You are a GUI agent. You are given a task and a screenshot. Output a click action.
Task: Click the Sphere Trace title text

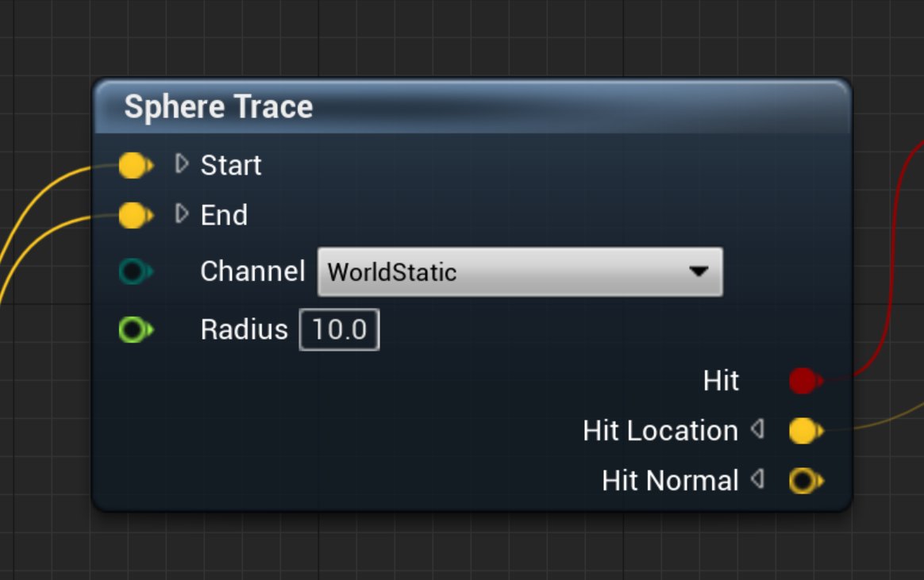click(x=219, y=107)
